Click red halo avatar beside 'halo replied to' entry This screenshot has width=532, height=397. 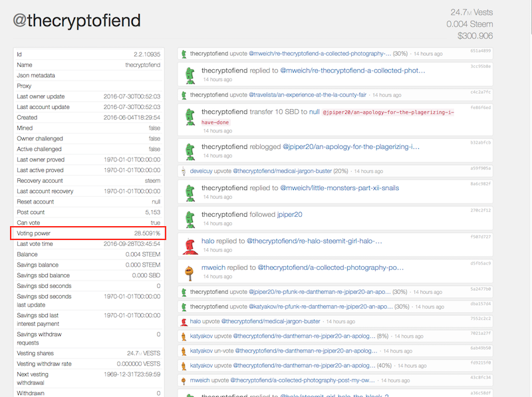point(190,246)
